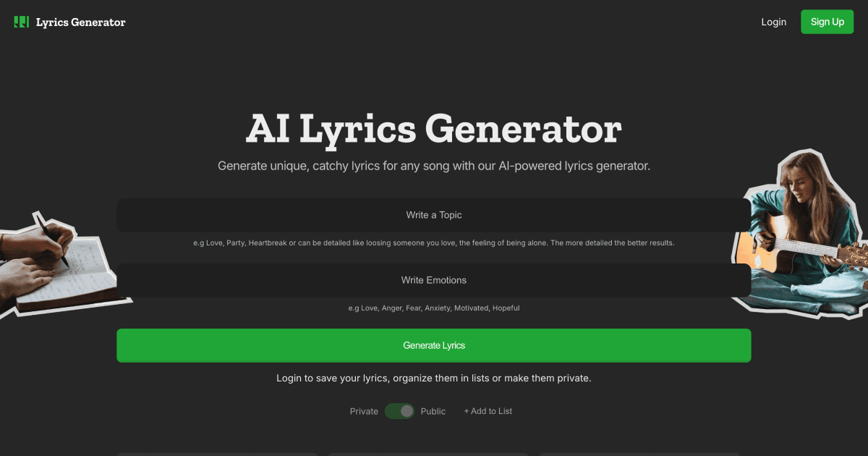This screenshot has width=868, height=456.
Task: Click the AI Lyrics Generator heading
Action: [433, 129]
